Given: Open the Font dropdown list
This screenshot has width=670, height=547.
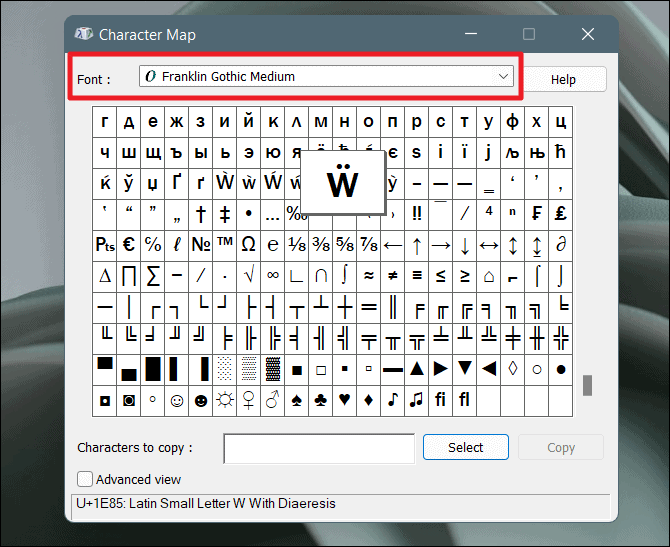Looking at the screenshot, I should tap(326, 76).
